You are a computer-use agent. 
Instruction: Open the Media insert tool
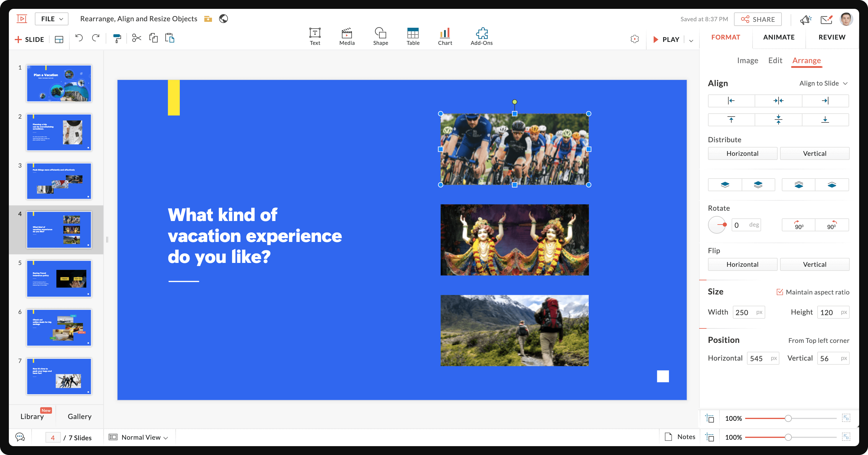point(347,36)
